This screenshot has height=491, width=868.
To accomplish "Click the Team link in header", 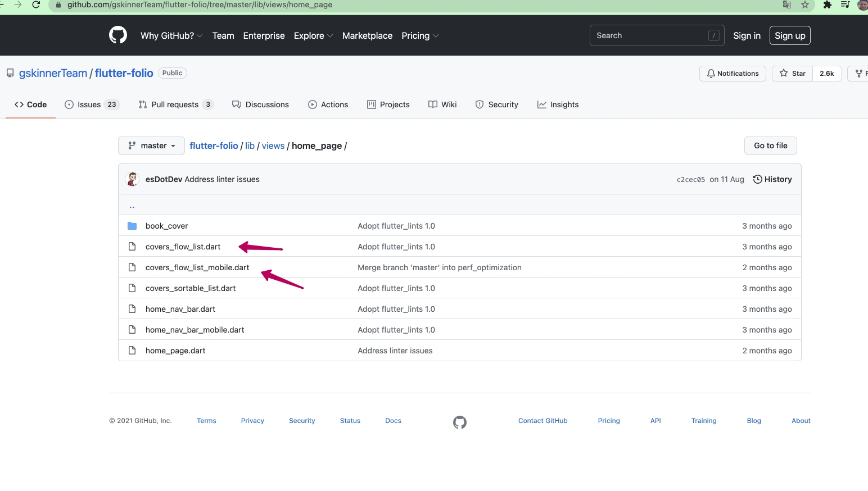I will 223,35.
